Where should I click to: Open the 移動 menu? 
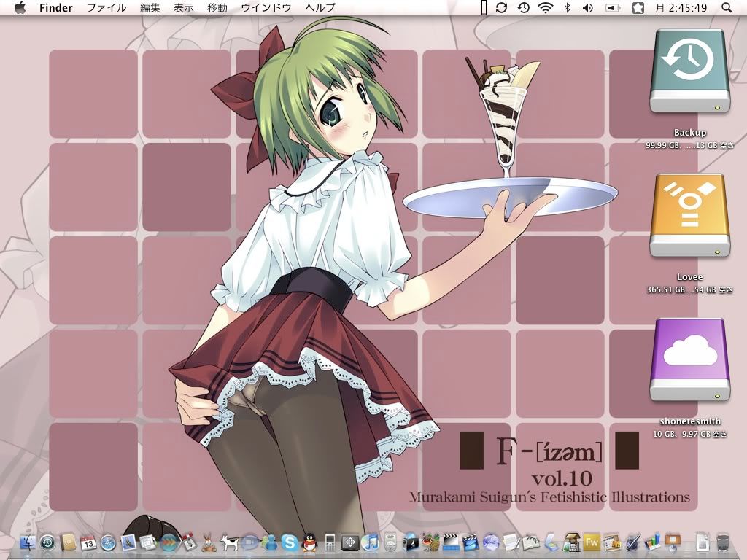point(217,7)
